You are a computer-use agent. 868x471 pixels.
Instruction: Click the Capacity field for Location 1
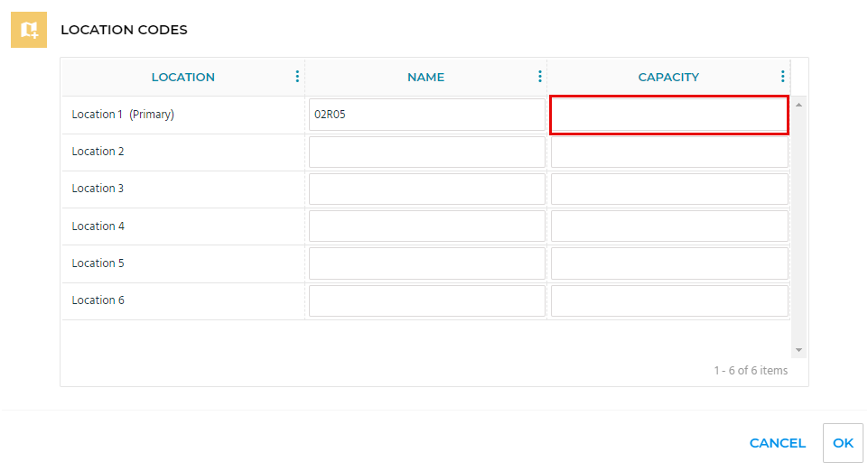tap(668, 115)
